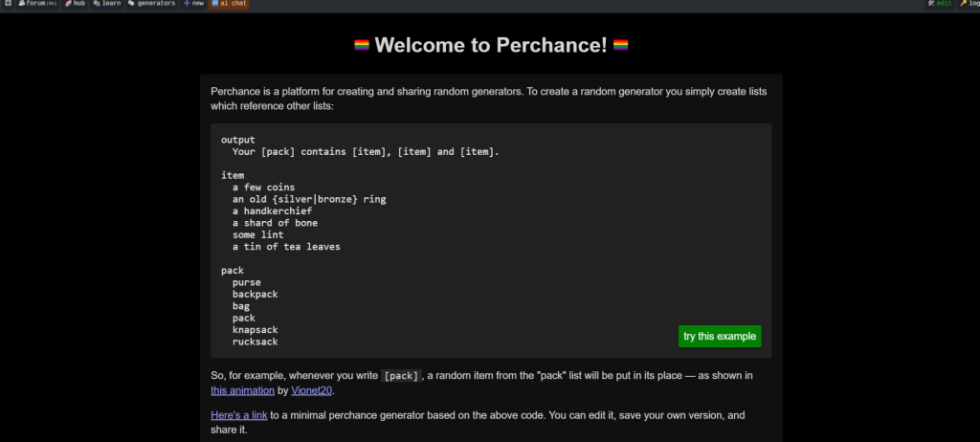Click the settings gear icon in top bar

click(x=8, y=4)
